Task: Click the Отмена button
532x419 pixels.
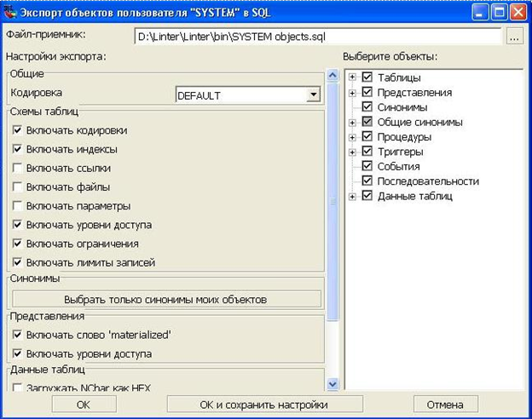Action: point(446,405)
